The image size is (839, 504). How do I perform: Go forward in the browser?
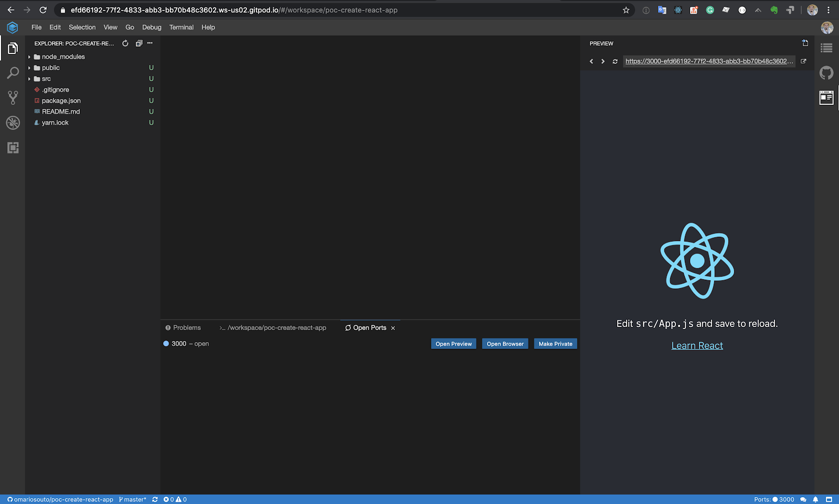[27, 10]
